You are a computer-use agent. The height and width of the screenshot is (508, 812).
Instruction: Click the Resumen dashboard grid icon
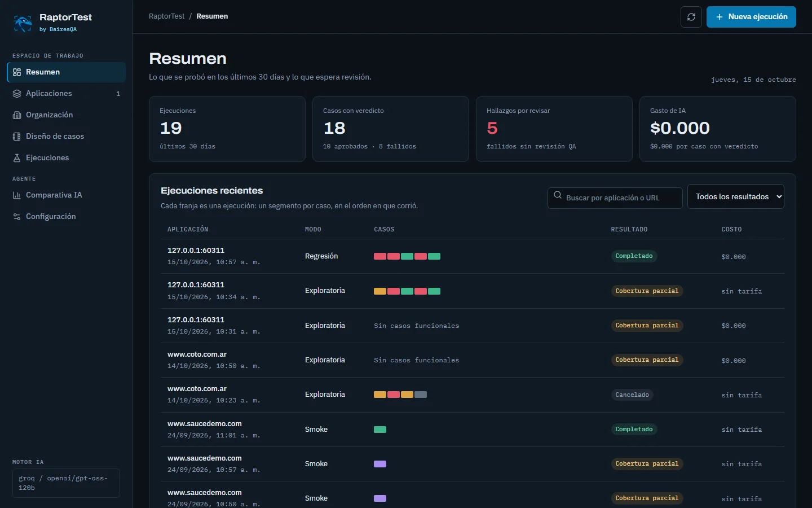point(17,72)
